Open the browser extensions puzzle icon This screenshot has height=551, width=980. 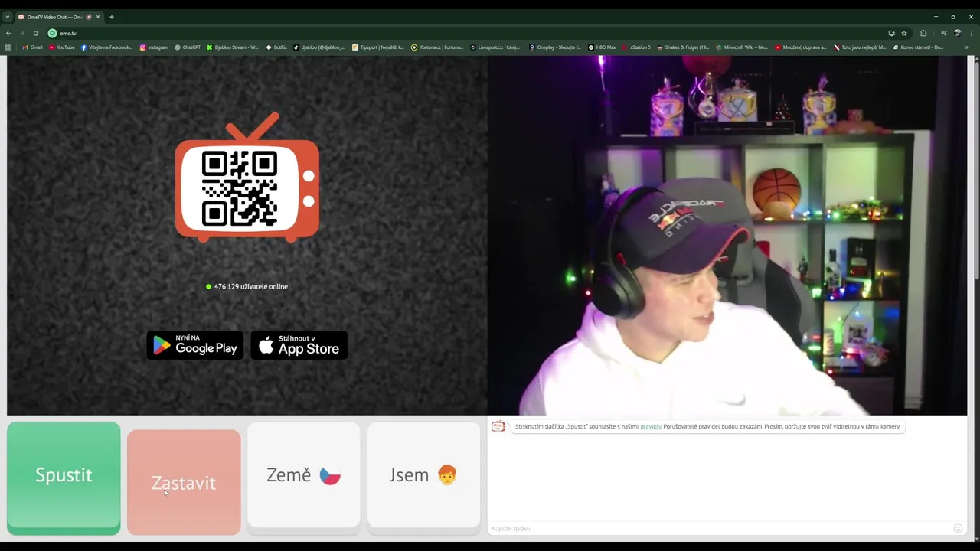click(923, 33)
